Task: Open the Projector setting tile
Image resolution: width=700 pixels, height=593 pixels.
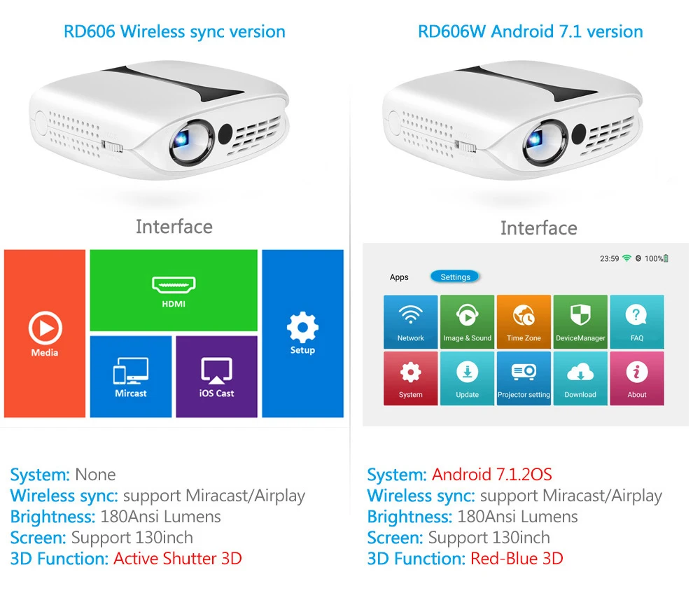Action: pyautogui.click(x=524, y=378)
